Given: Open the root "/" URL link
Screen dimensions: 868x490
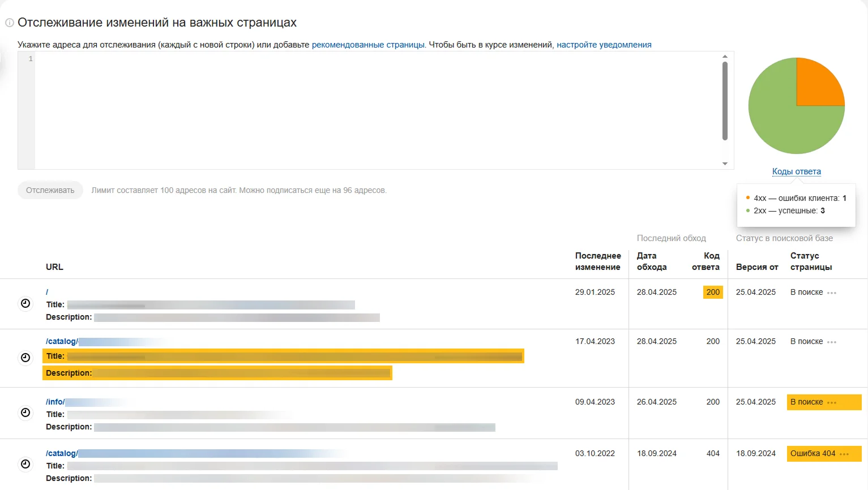Looking at the screenshot, I should pos(47,292).
